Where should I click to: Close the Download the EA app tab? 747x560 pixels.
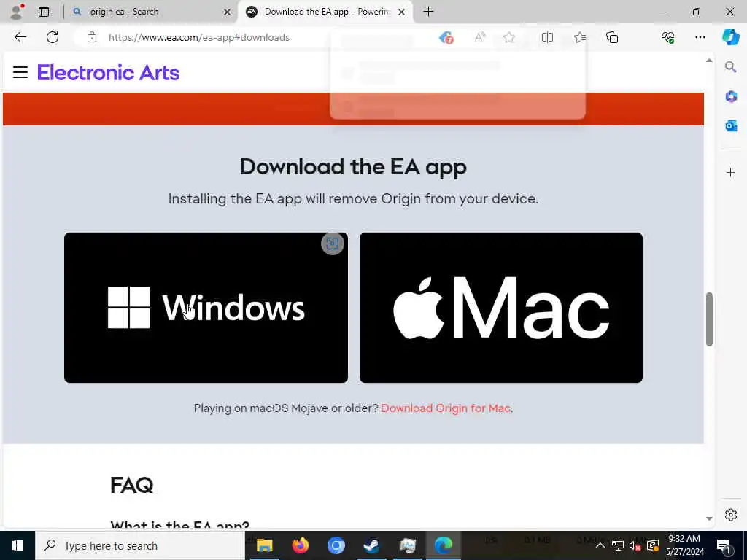click(402, 12)
